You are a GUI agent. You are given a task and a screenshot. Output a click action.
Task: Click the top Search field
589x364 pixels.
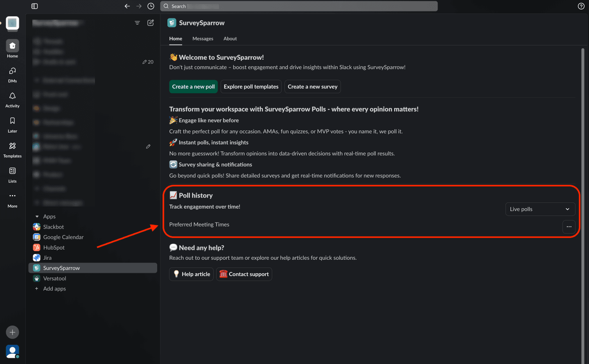pos(299,6)
